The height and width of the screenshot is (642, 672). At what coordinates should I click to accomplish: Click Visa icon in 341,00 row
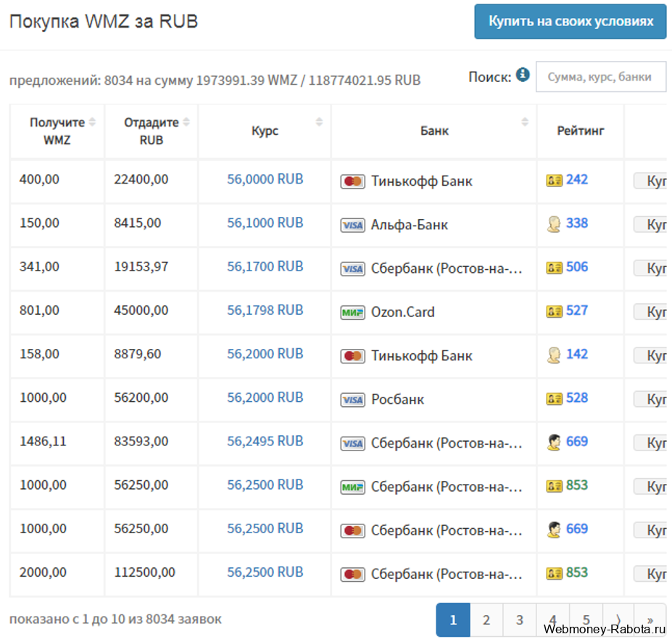coord(353,269)
